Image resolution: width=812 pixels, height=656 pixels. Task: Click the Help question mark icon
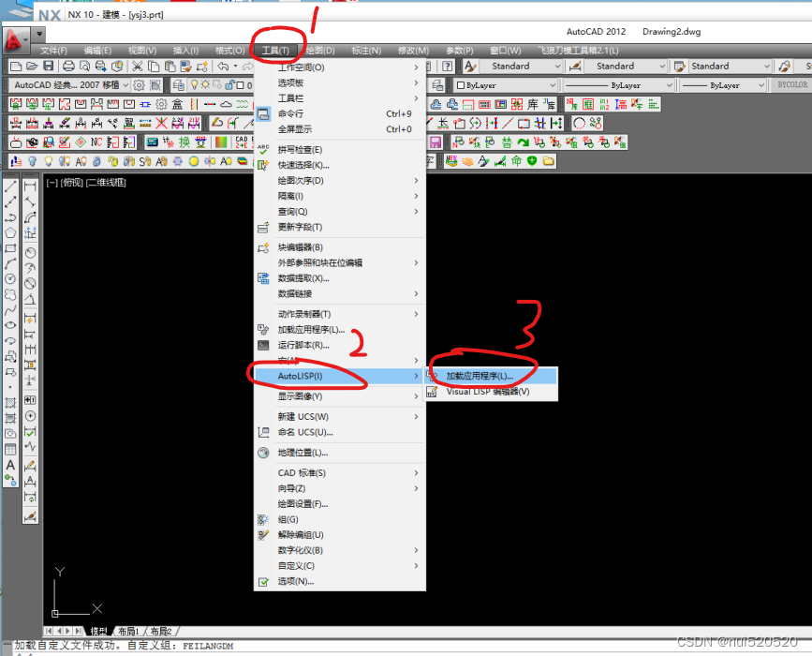[x=448, y=66]
